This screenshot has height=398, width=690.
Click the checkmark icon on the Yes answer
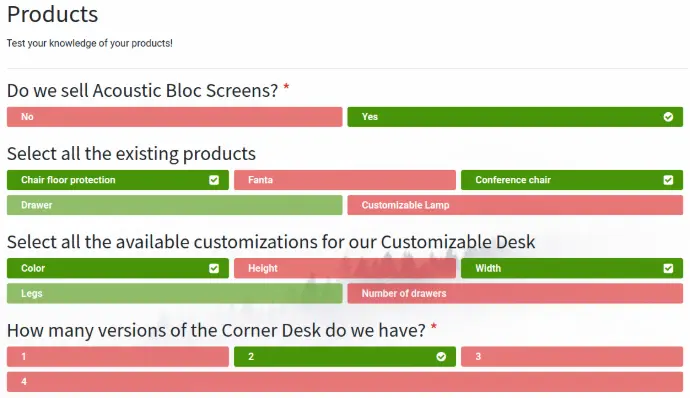[x=668, y=117]
